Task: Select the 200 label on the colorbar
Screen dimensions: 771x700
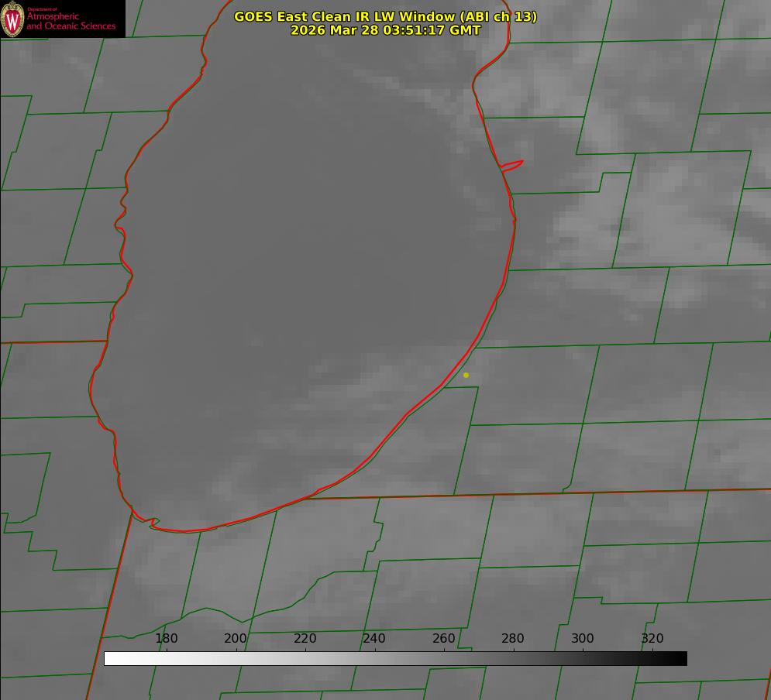Action: tap(236, 639)
